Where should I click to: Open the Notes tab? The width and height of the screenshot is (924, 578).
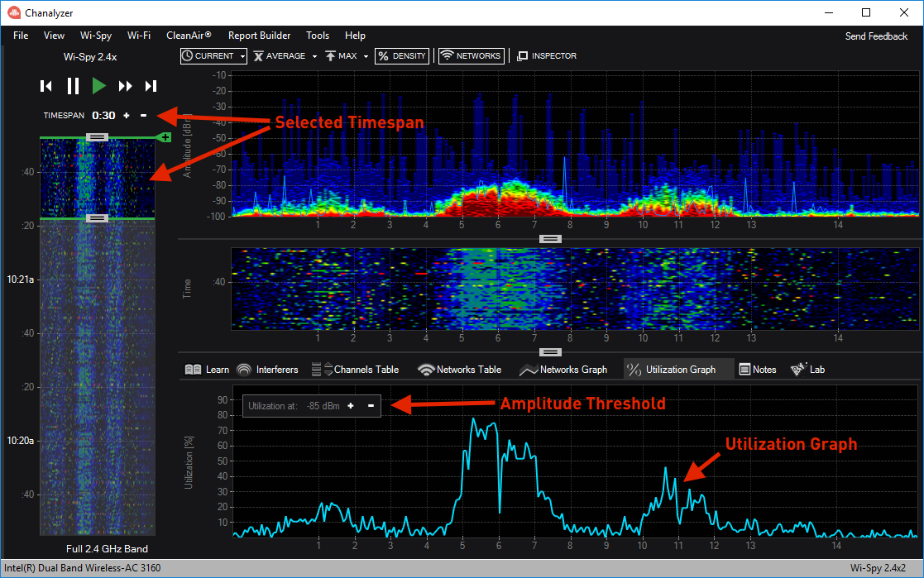[x=758, y=370]
